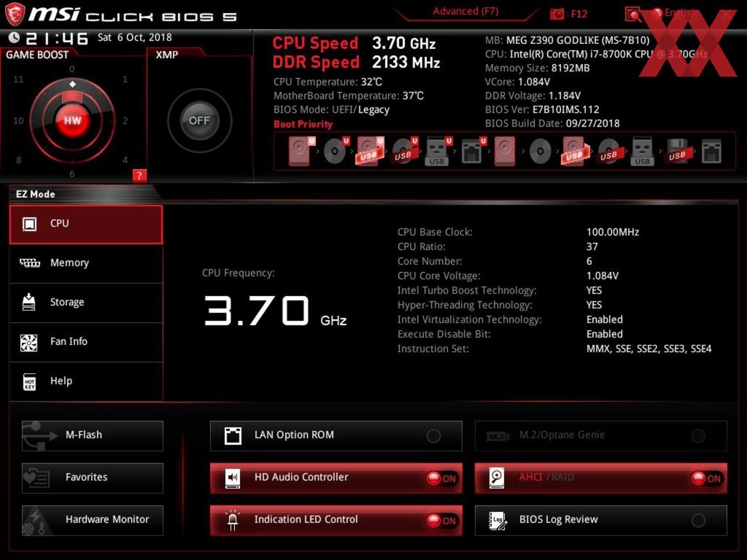The height and width of the screenshot is (560, 747).
Task: Select last network boot device in priority list
Action: coord(711,151)
